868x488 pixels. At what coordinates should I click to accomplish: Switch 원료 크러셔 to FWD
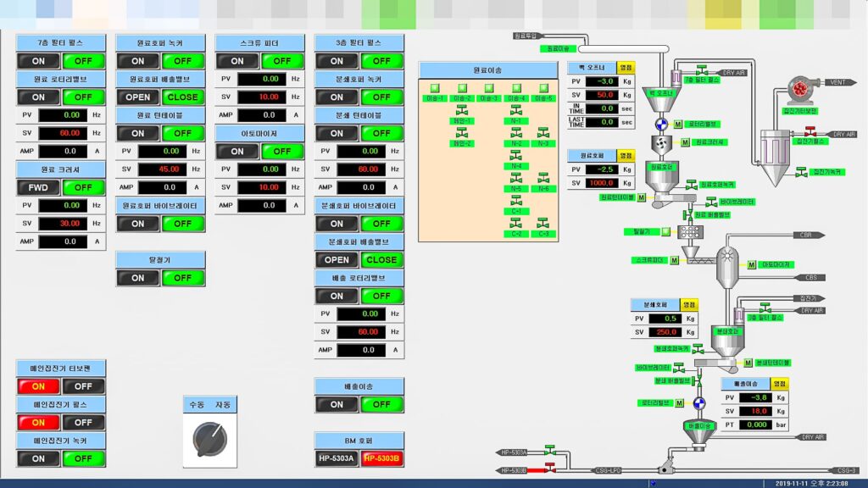39,187
